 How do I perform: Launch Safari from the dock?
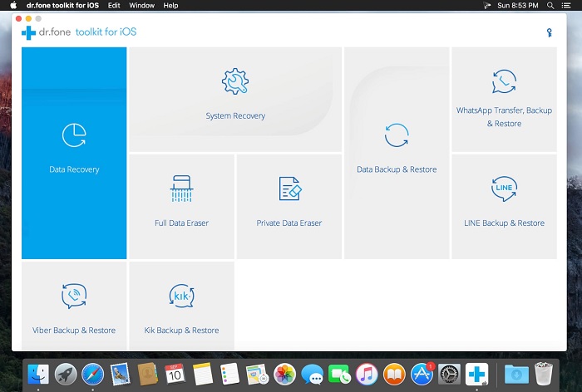(93, 375)
